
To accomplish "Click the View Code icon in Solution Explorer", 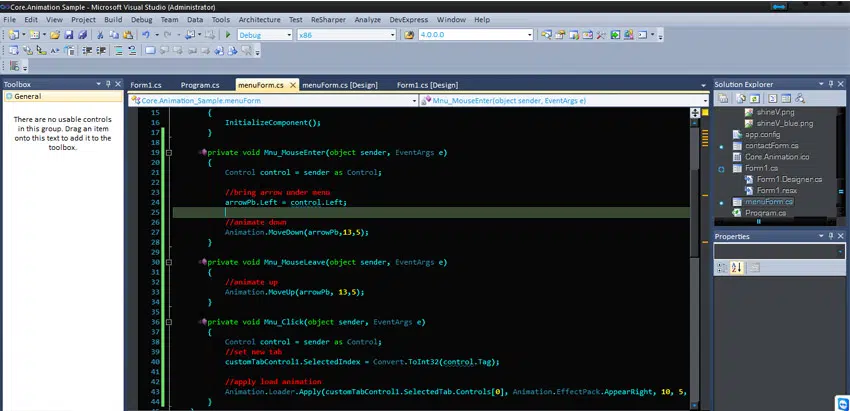I will coord(772,99).
